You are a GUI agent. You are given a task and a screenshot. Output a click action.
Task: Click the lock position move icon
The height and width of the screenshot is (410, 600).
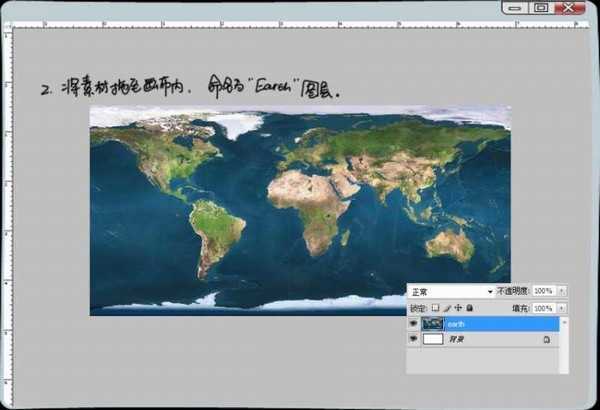pos(458,308)
